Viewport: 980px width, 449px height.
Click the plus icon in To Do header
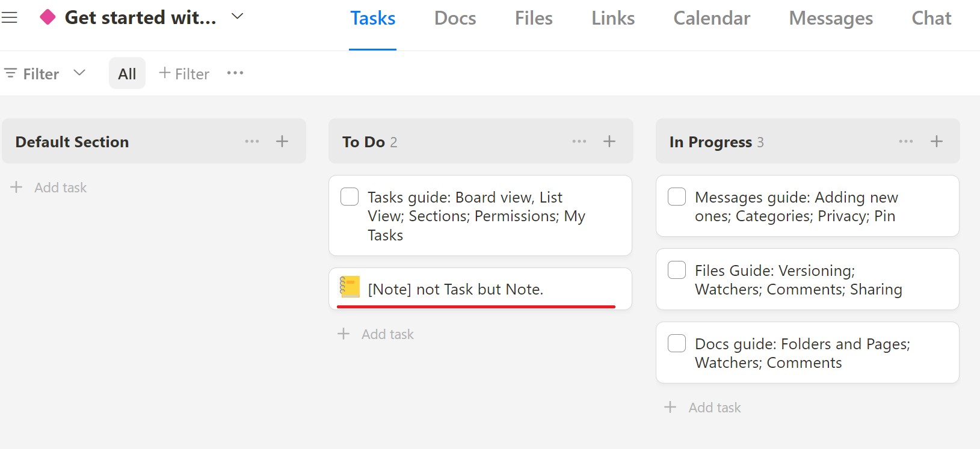pos(609,141)
